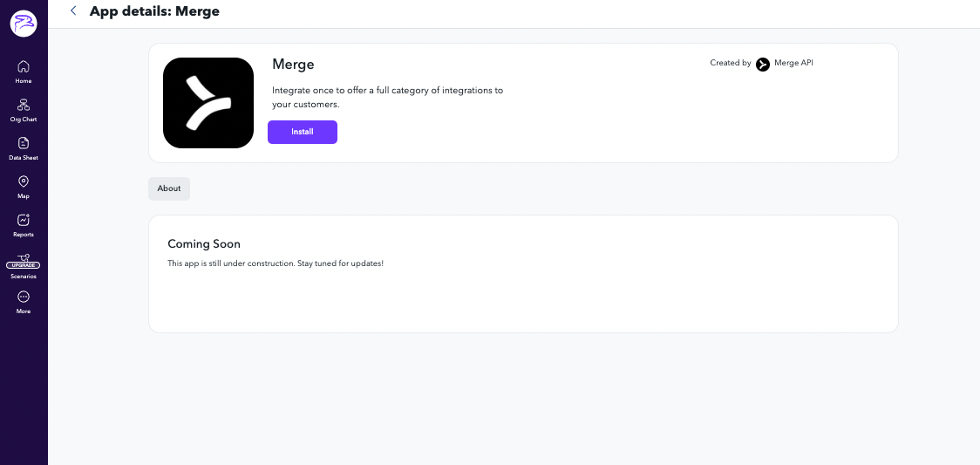980x465 pixels.
Task: Click the UPGRADE badge above Scenarios
Action: click(24, 265)
